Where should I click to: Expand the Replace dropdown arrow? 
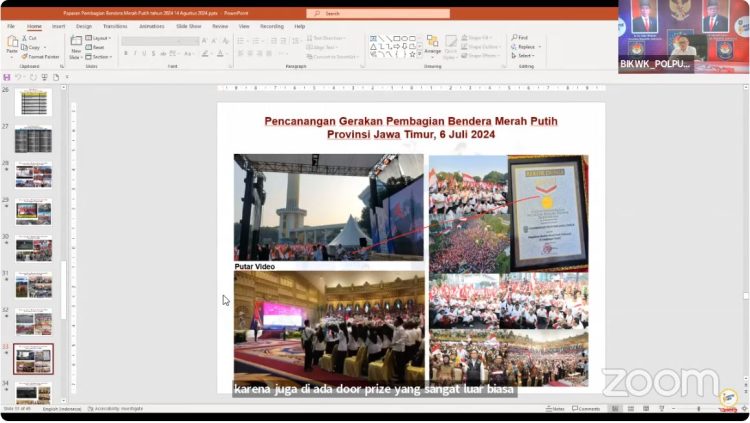540,47
